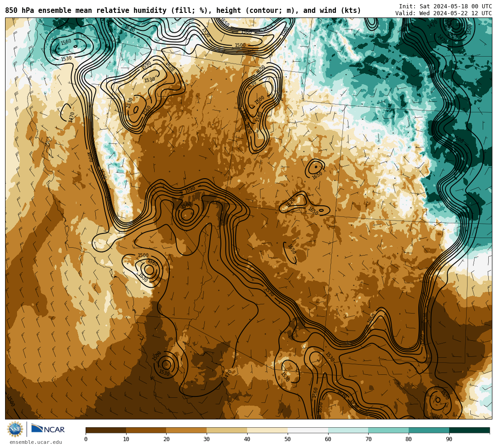Click the colorbar tick label 40

pyautogui.click(x=247, y=439)
